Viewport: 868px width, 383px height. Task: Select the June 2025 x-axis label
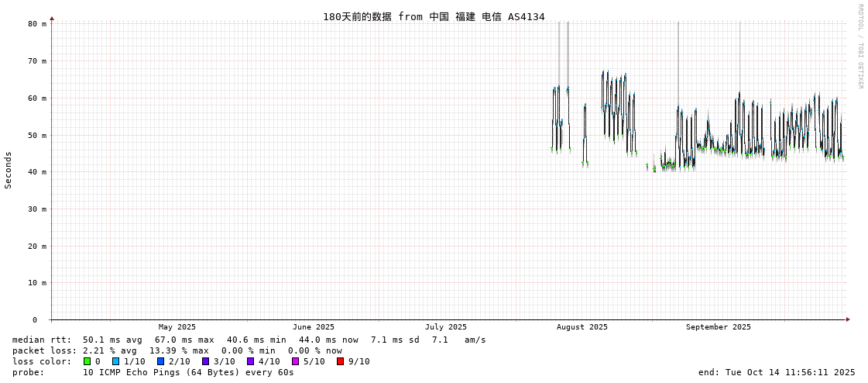[x=313, y=327]
